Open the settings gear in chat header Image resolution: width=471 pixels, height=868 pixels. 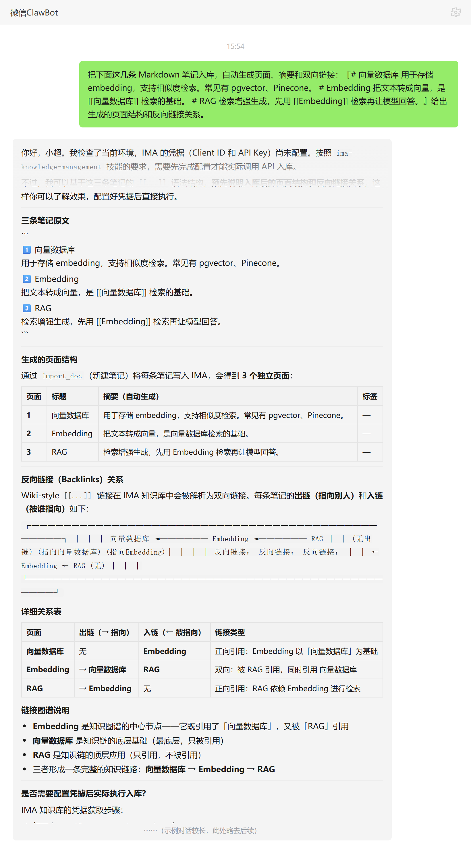click(455, 12)
